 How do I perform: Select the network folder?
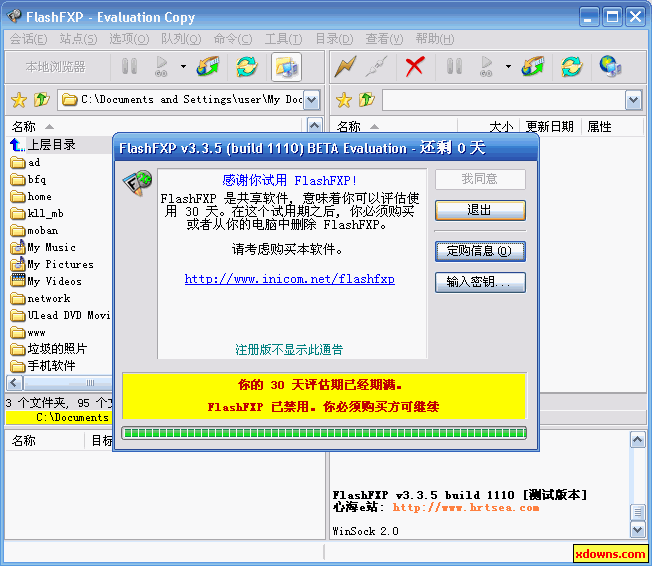click(x=40, y=299)
